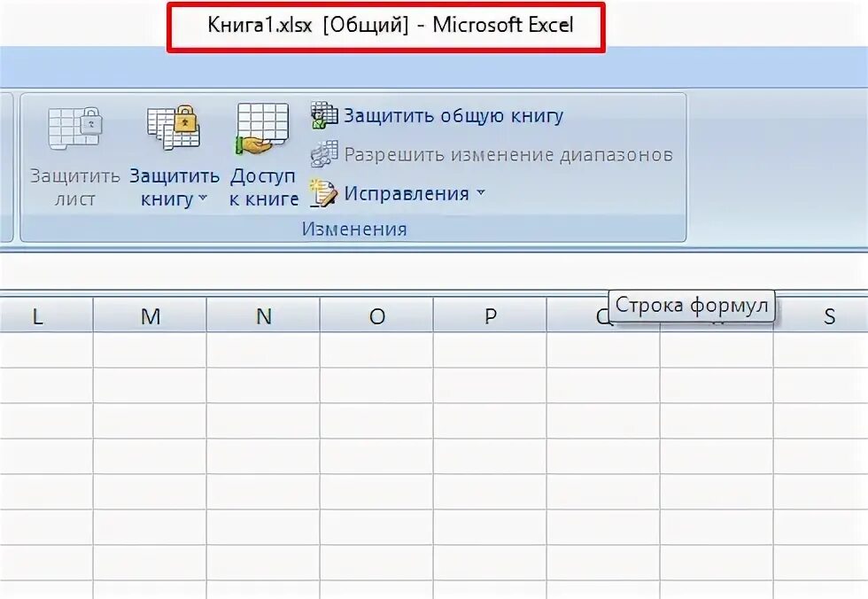Select column L header
868x599 pixels.
coord(46,315)
